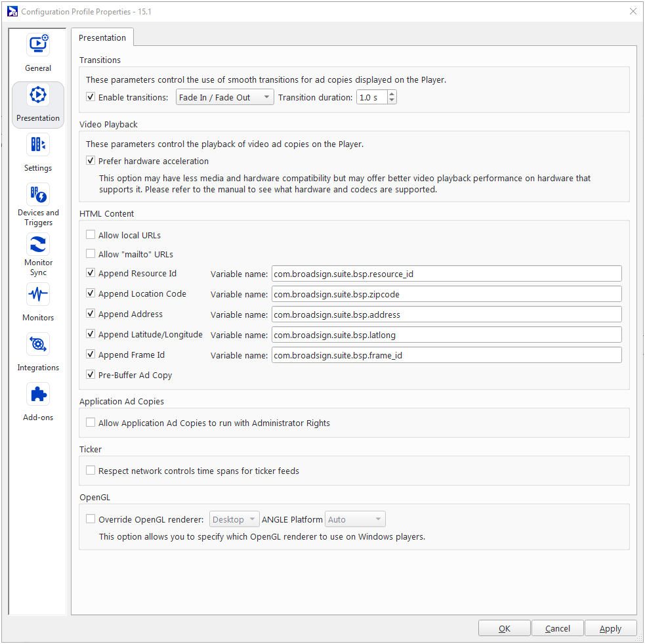The width and height of the screenshot is (645, 644).
Task: Toggle the Pre-Buffer Ad Copy checkbox
Action: 91,376
